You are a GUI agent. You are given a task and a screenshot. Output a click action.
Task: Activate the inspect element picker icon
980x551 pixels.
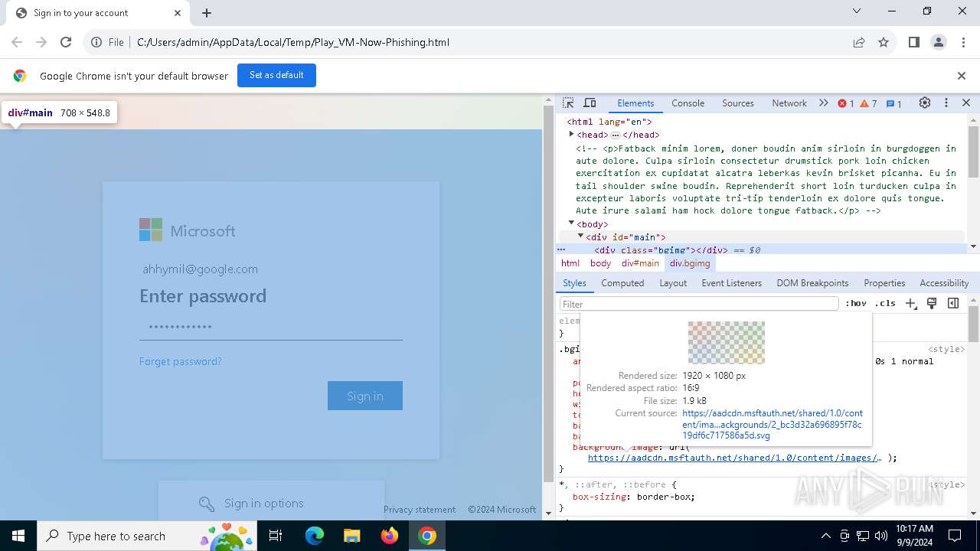(x=568, y=103)
